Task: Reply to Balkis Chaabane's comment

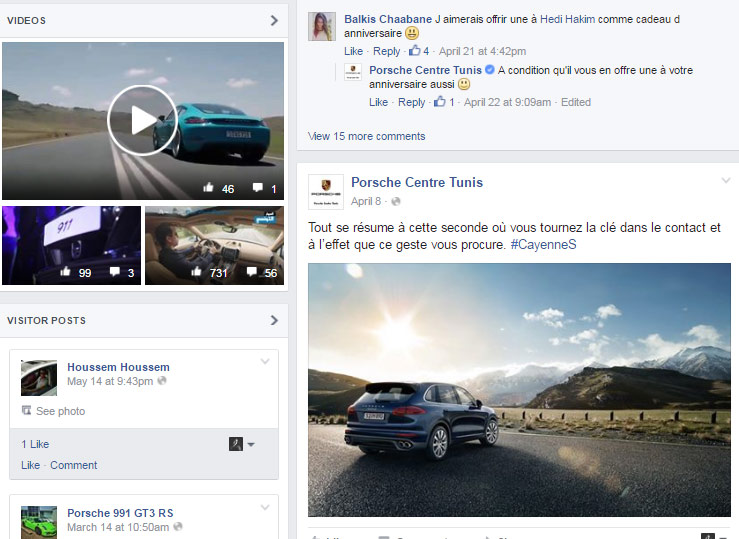Action: click(x=386, y=51)
